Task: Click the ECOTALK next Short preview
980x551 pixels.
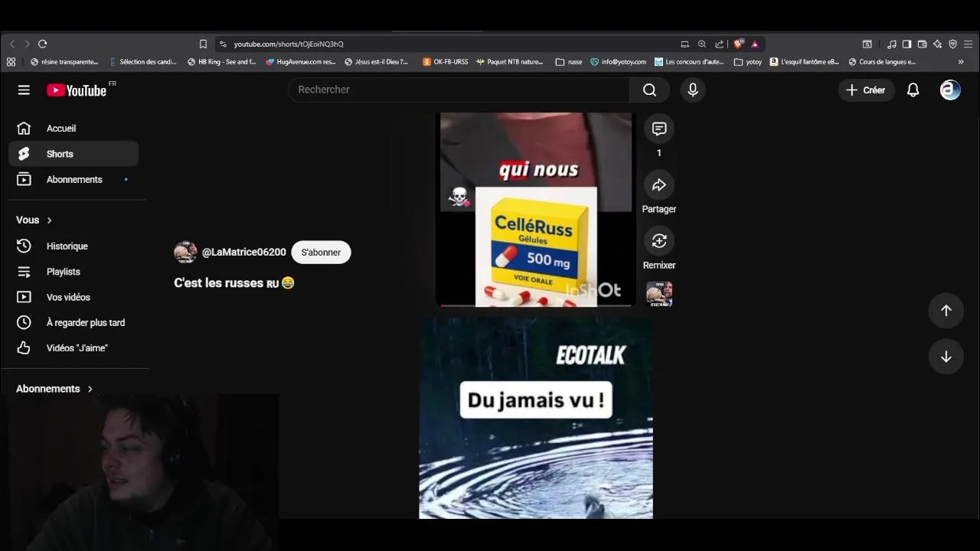Action: pyautogui.click(x=536, y=419)
